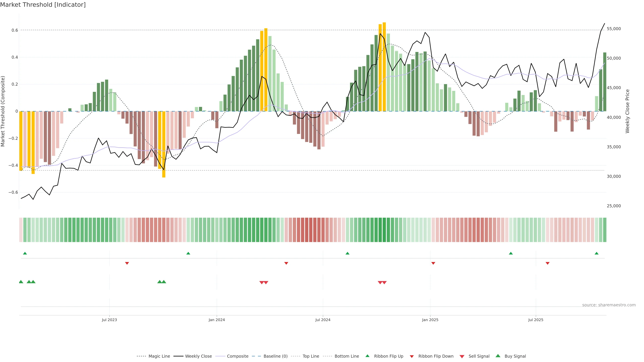Click the Jul 2023 x-axis label
Viewport: 644px width, 362px height.
[109, 320]
